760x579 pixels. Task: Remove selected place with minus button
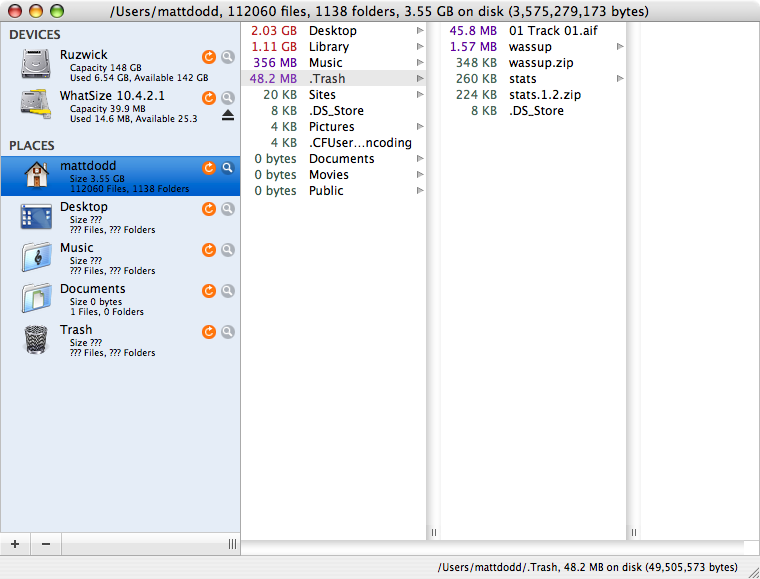(46, 544)
